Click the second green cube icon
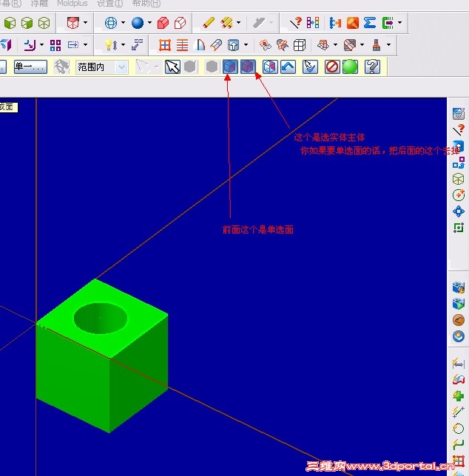The height and width of the screenshot is (476, 469). pos(27,23)
